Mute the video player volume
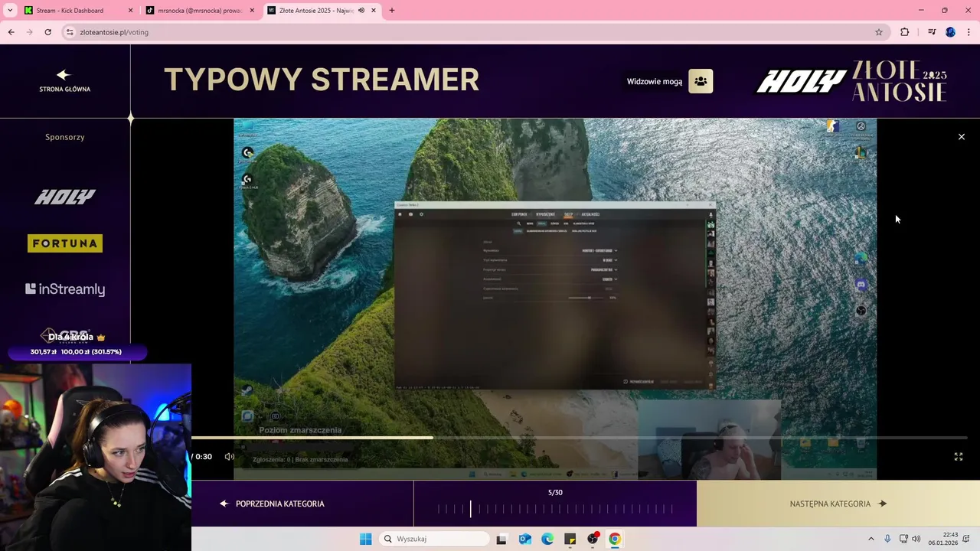The height and width of the screenshot is (551, 980). pos(229,457)
